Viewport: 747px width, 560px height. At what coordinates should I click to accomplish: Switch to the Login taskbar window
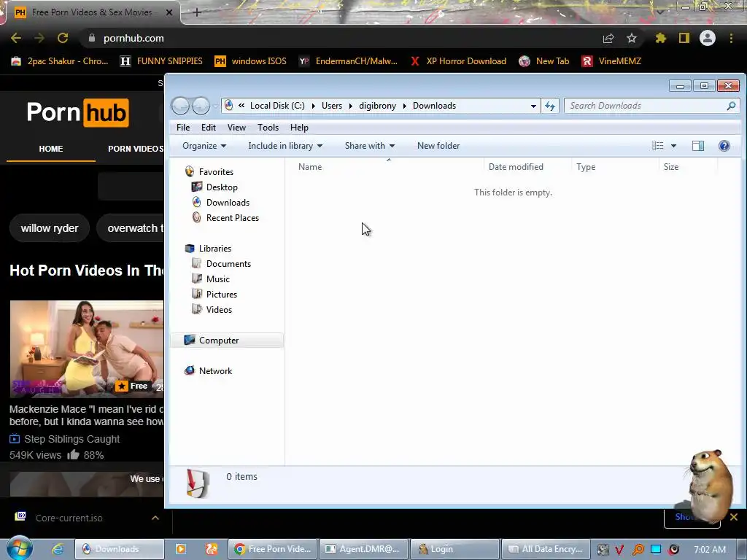(454, 549)
